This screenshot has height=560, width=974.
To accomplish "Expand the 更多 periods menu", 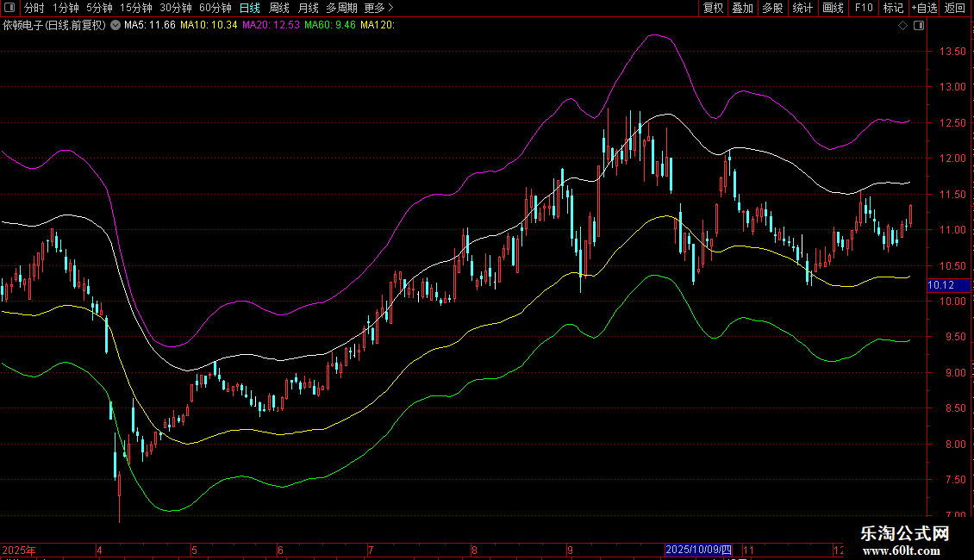I will pos(378,8).
